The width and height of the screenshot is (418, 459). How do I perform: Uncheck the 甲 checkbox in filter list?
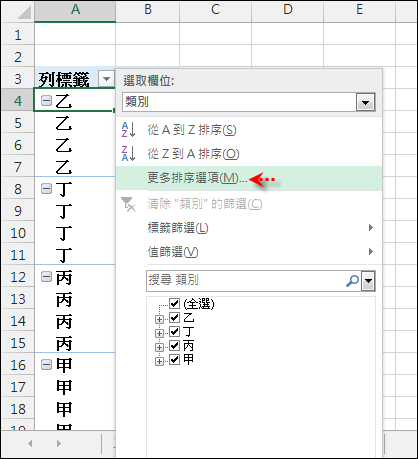click(174, 360)
